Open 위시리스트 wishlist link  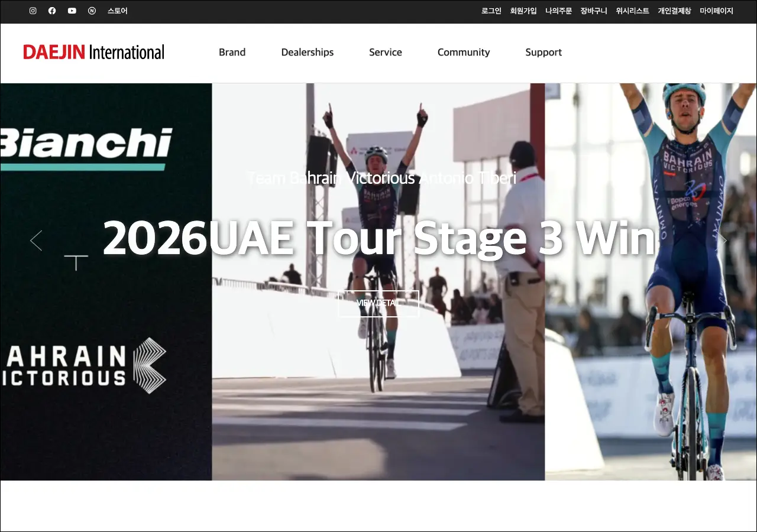click(632, 11)
